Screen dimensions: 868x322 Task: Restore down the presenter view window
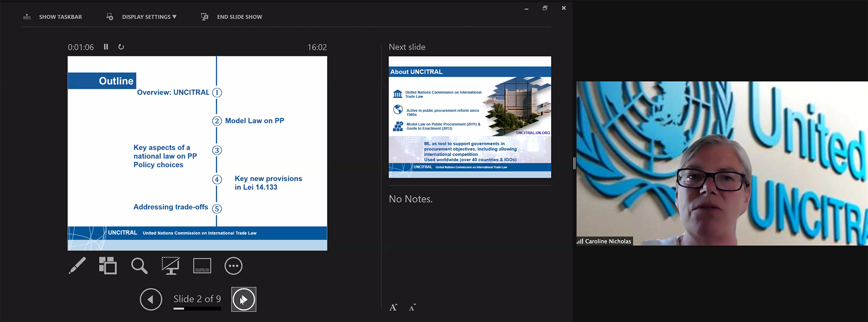click(545, 8)
